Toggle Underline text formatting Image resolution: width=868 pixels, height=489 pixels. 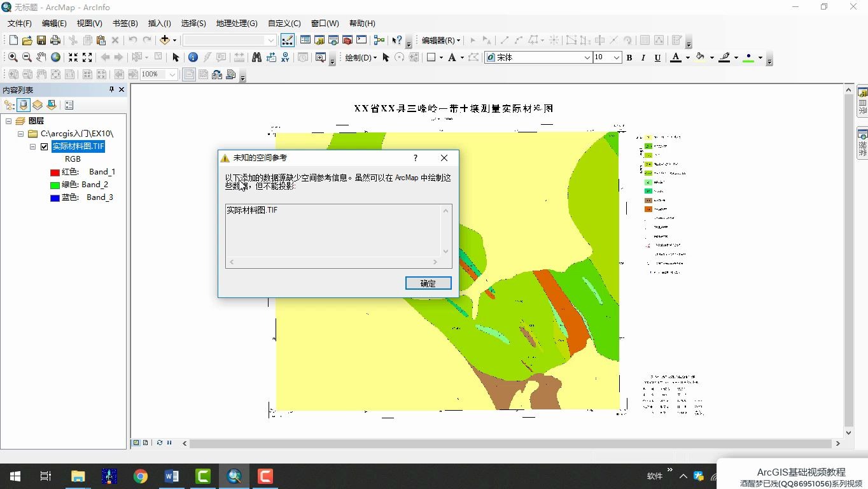click(x=657, y=57)
